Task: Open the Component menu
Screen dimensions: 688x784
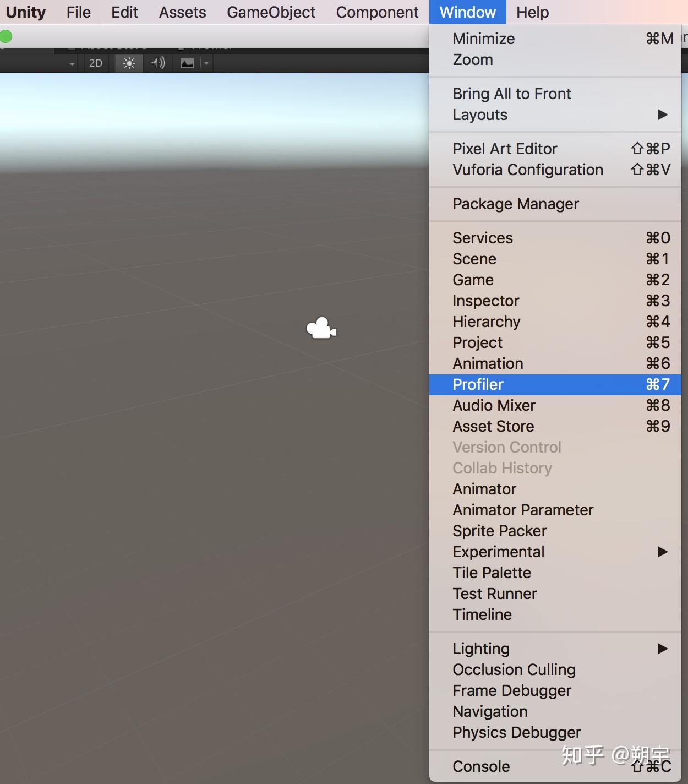Action: pyautogui.click(x=377, y=12)
